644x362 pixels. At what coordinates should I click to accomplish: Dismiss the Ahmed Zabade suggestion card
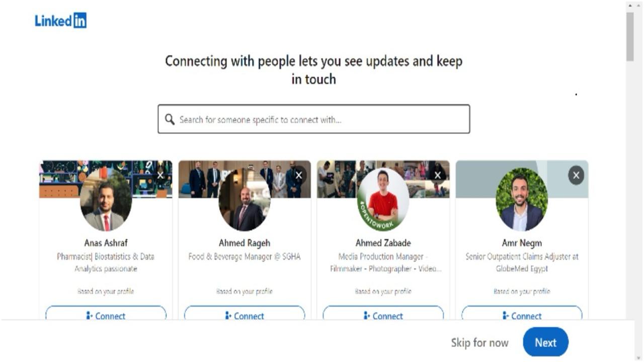click(x=438, y=175)
